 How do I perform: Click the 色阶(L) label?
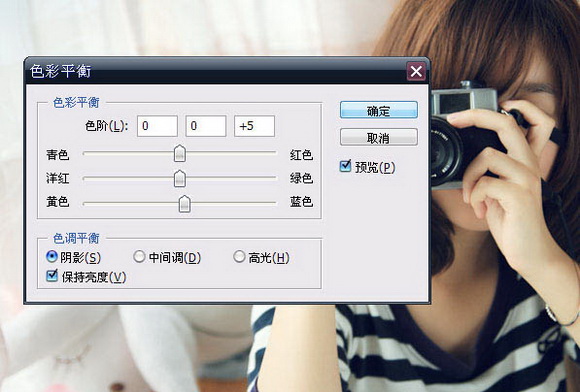[x=107, y=126]
